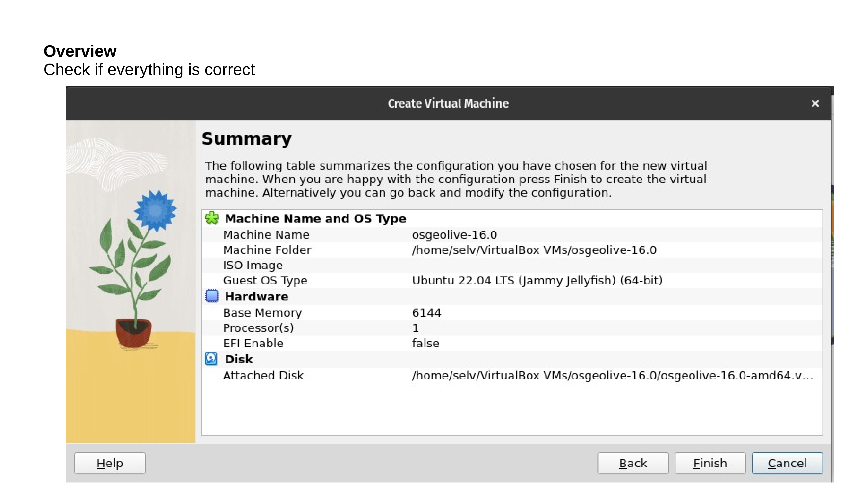
Task: Click the Ubuntu 22.04 LTS value
Action: tap(537, 281)
